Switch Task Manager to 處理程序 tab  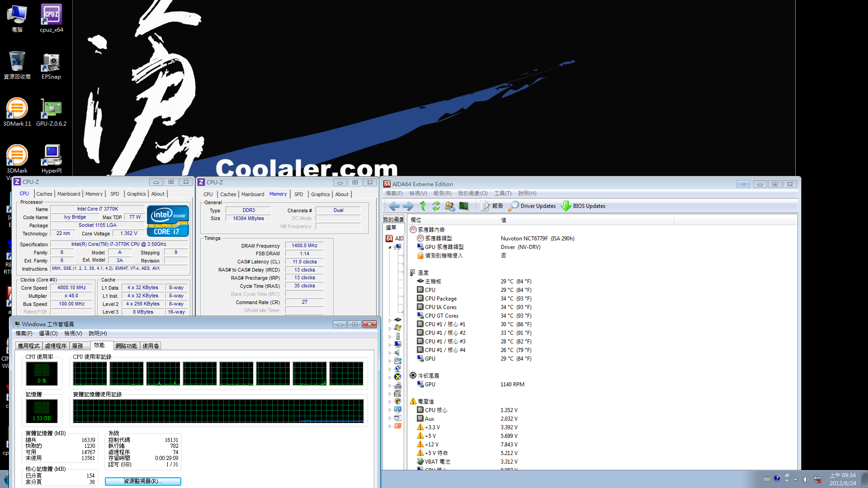click(56, 346)
